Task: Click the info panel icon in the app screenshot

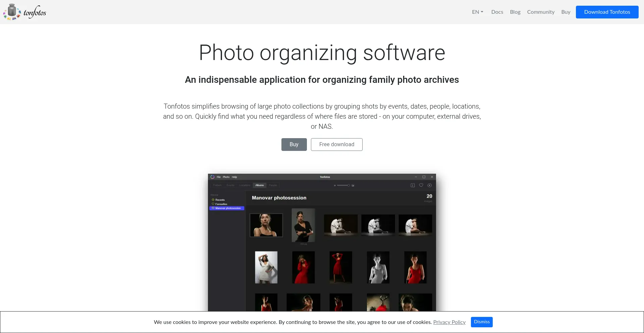Action: point(413,185)
